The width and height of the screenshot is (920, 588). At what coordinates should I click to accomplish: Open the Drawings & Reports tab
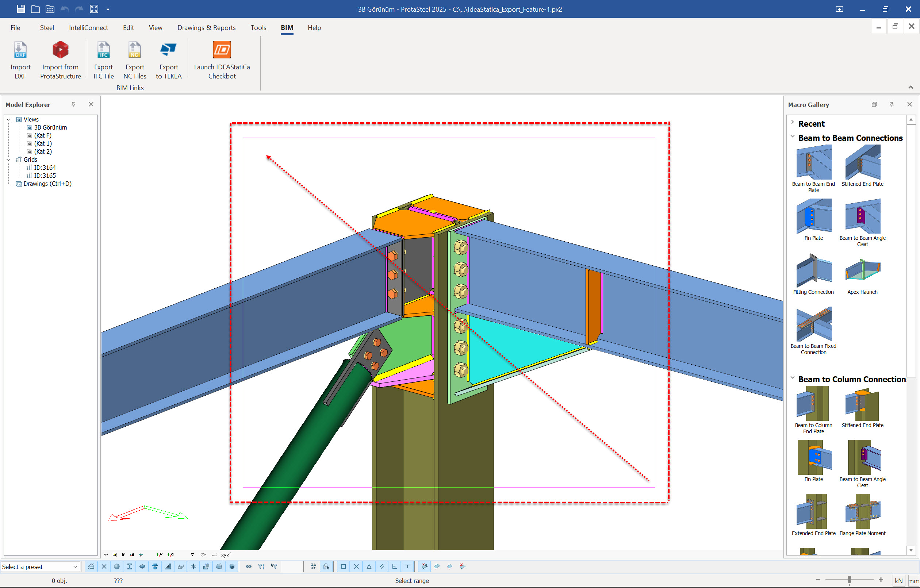[206, 27]
